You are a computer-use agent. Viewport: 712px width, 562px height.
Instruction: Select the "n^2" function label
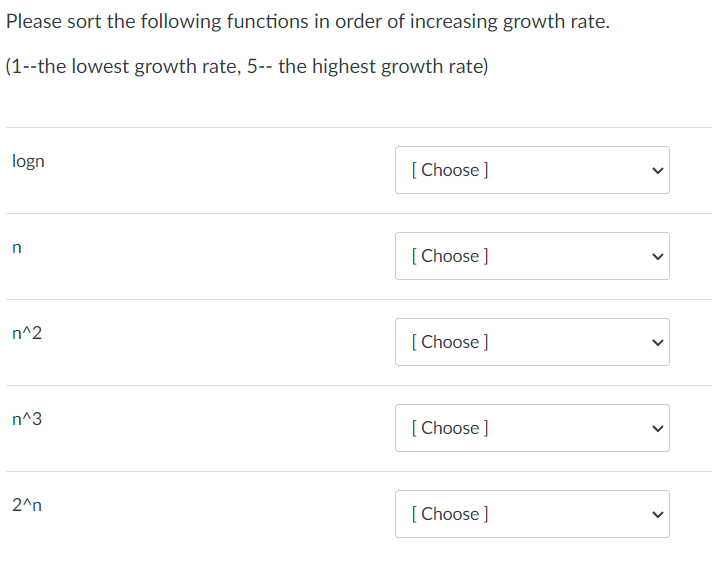click(27, 333)
